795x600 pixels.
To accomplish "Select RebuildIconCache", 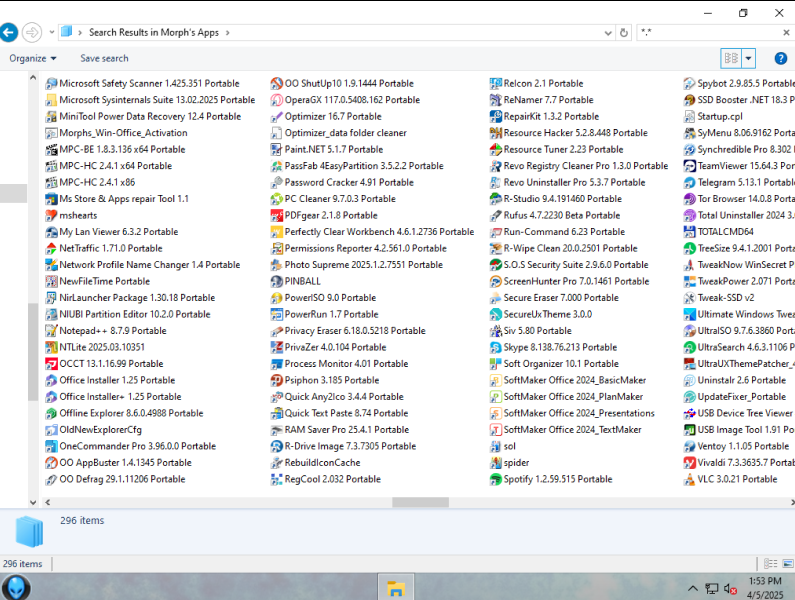I will (x=315, y=463).
